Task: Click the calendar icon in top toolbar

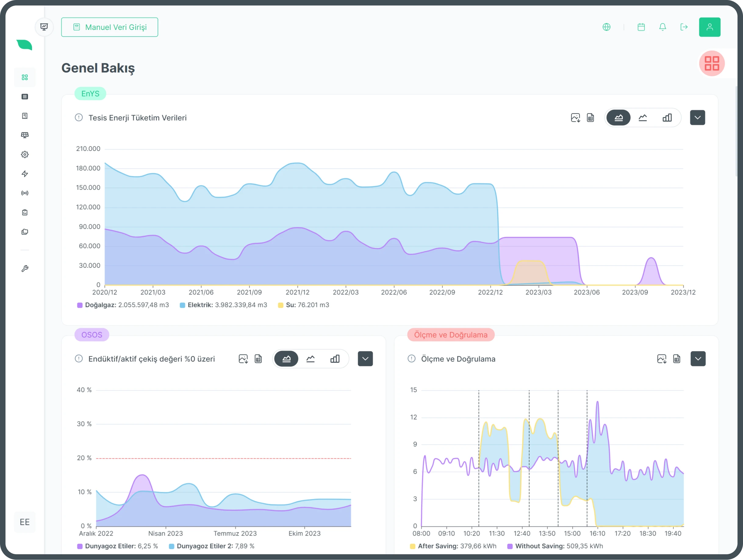Action: 641,27
